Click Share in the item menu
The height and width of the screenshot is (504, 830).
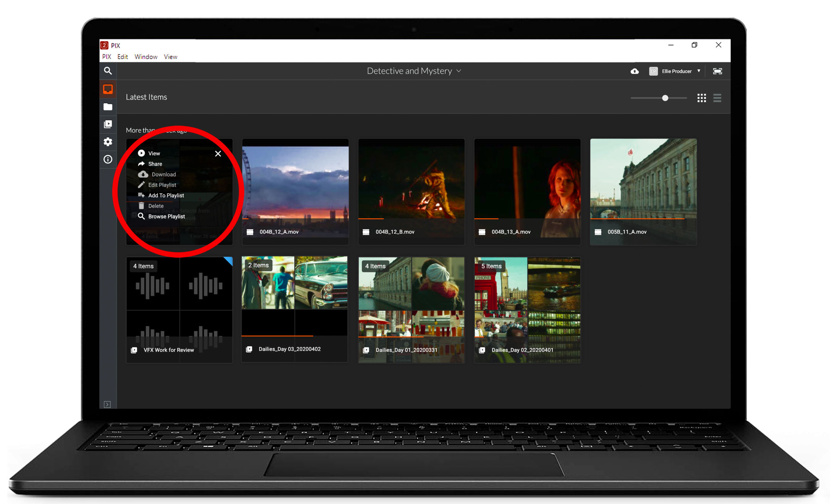coord(155,164)
